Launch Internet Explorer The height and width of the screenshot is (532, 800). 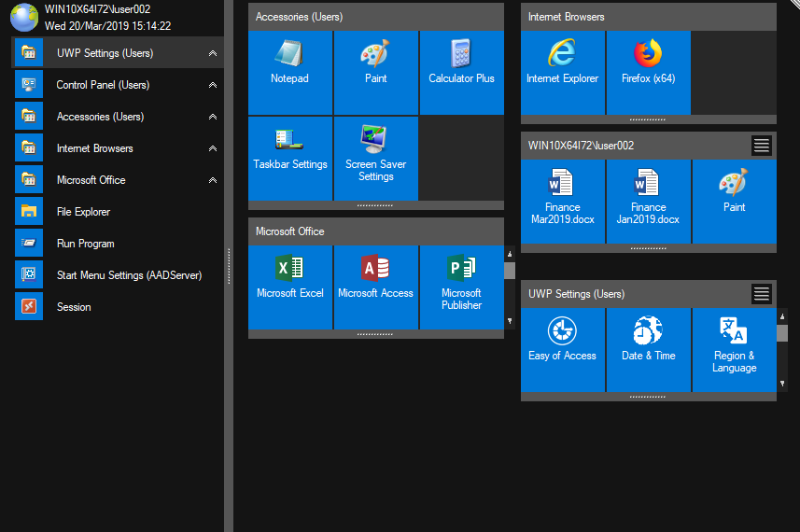(562, 73)
